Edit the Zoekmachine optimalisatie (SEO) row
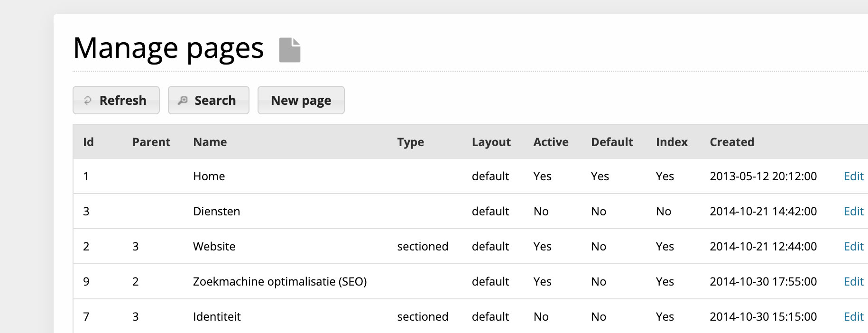The height and width of the screenshot is (333, 868). coord(853,281)
